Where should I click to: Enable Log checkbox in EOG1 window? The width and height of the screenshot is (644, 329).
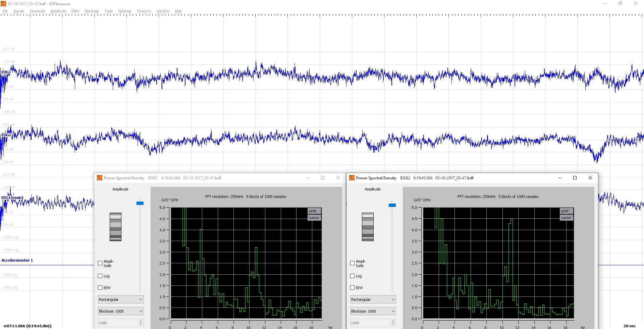point(100,276)
